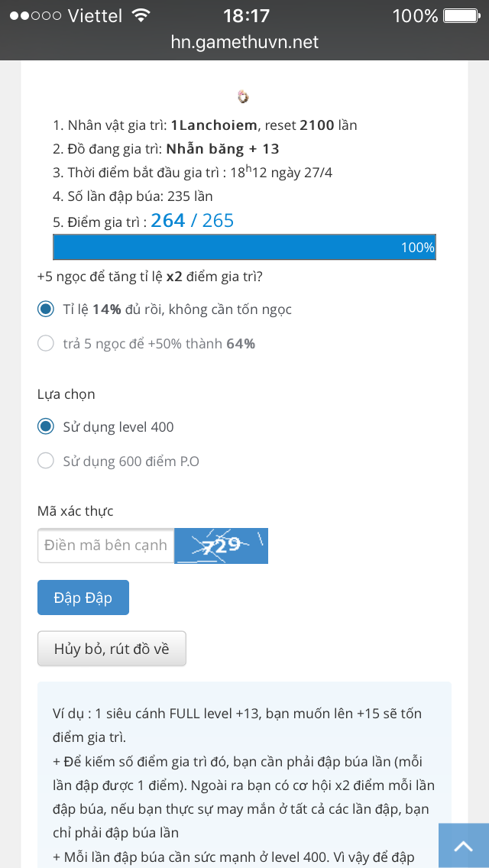Select 'trả 5 ngọc để +50%' radio option
Viewport: 489px width, 868px height.
coord(45,344)
